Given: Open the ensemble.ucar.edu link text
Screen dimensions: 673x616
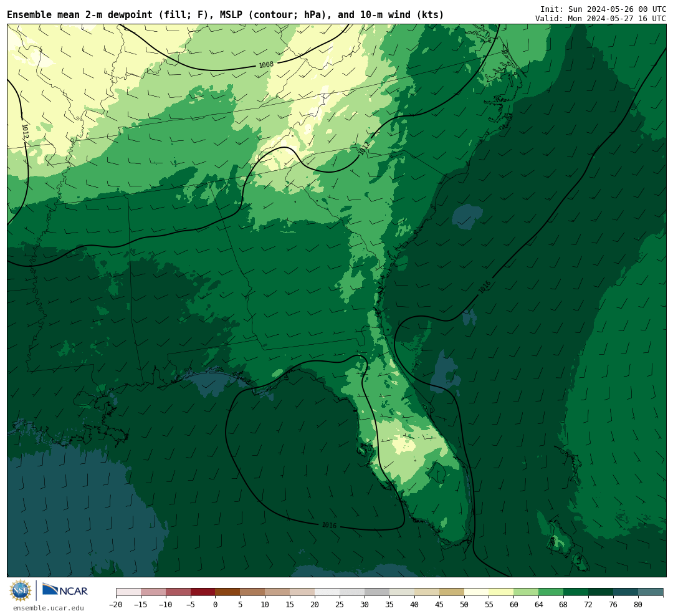Looking at the screenshot, I should click(48, 608).
